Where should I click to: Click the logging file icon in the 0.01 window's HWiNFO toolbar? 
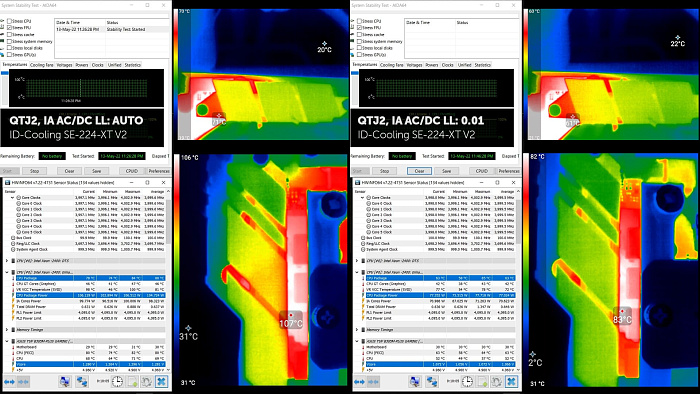[482, 382]
